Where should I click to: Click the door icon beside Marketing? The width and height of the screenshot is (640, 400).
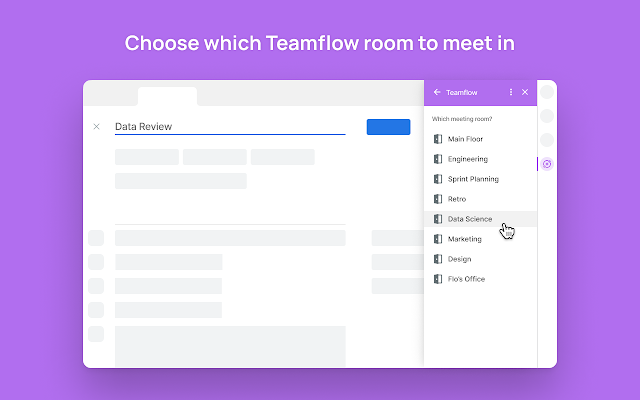[438, 239]
